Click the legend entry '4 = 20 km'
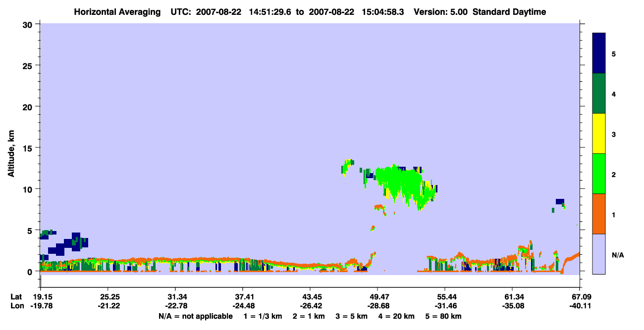 [x=396, y=316]
